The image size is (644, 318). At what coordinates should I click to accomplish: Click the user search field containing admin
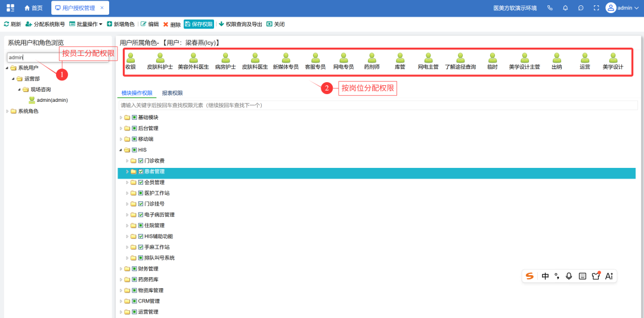click(x=58, y=57)
